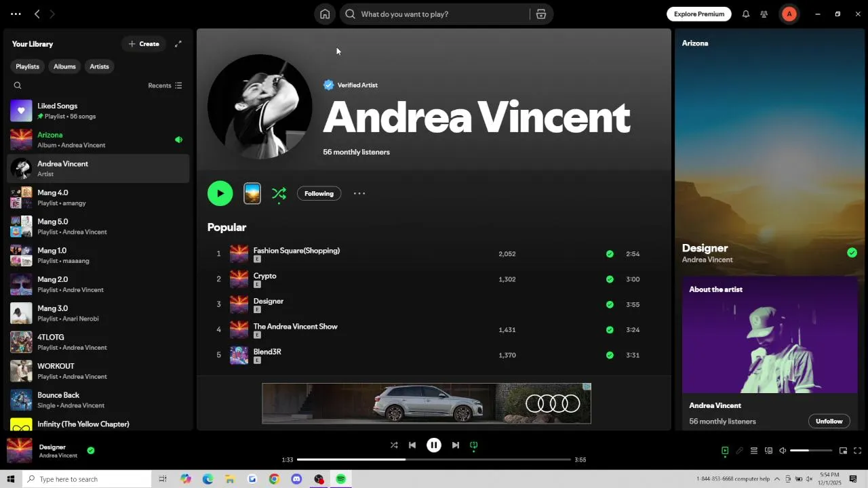The width and height of the screenshot is (868, 488).
Task: Go to Spotify Home
Action: point(325,14)
